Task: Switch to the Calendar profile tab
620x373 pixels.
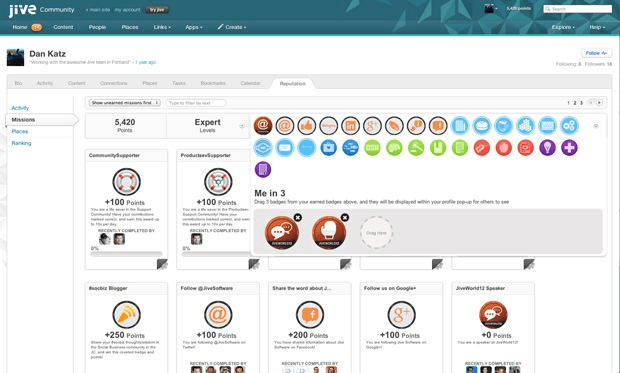Action: pyautogui.click(x=250, y=83)
